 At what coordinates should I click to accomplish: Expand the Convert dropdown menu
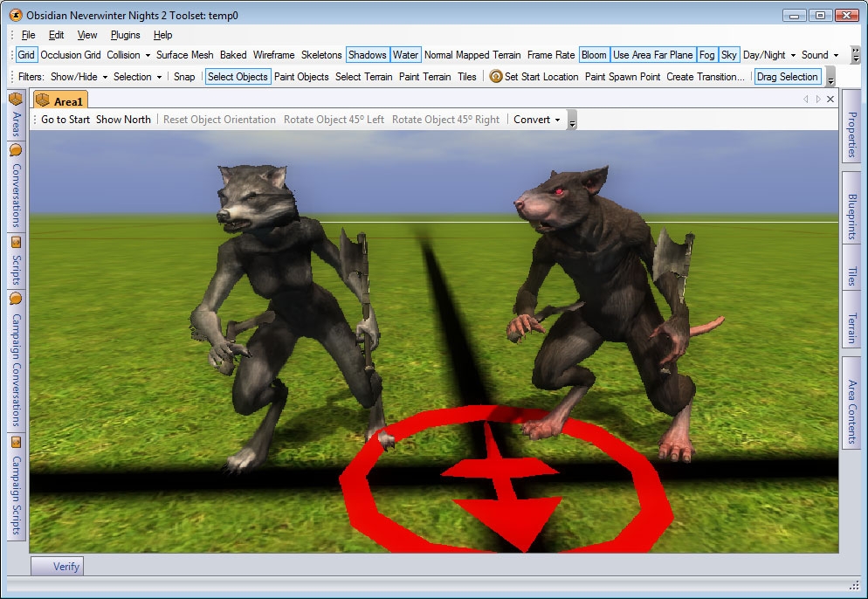537,120
